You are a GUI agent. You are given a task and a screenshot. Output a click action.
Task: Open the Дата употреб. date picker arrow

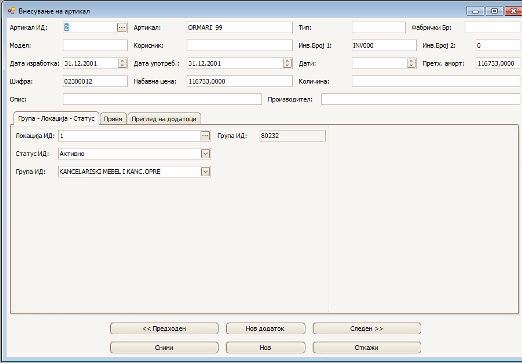[287, 63]
